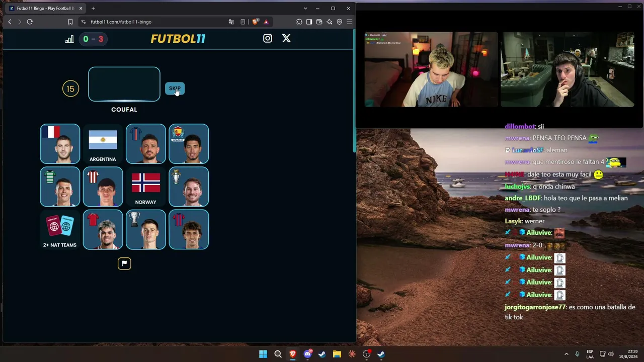
Task: Bookmark this page in the browser
Action: tap(70, 22)
